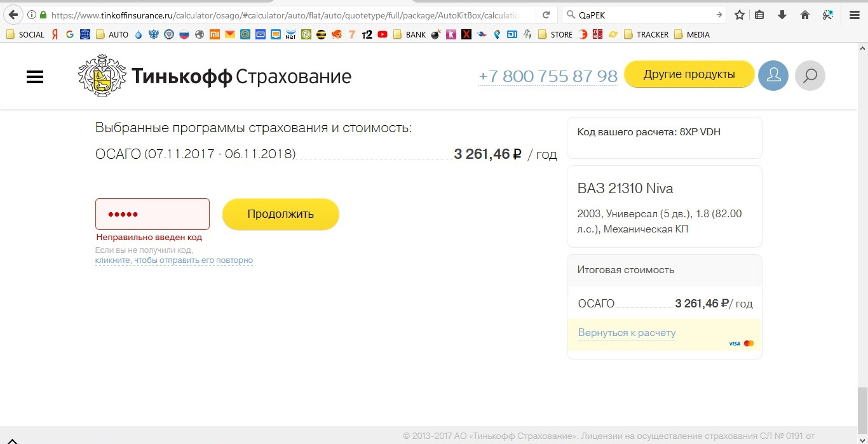
Task: Open the Russian flag bookmark icon
Action: click(x=184, y=35)
